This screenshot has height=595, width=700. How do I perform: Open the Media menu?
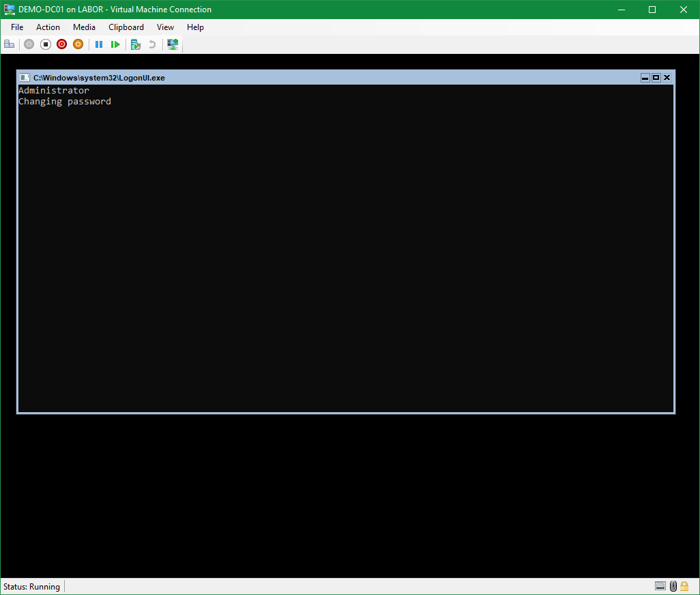click(84, 27)
